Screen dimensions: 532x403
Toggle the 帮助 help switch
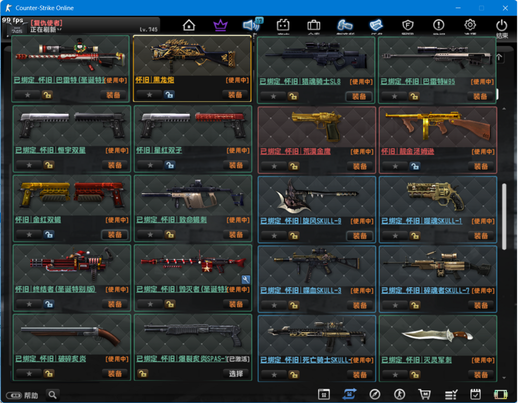[x=14, y=396]
